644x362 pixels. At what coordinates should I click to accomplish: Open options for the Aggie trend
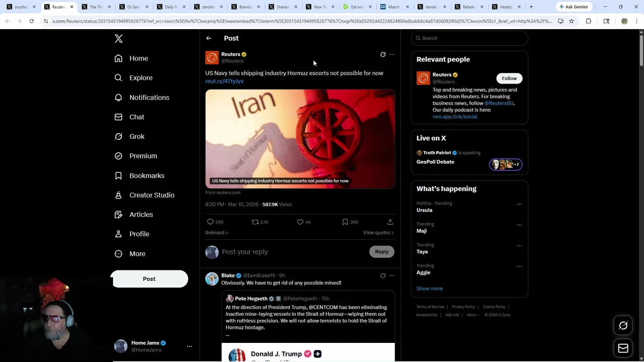tap(519, 266)
